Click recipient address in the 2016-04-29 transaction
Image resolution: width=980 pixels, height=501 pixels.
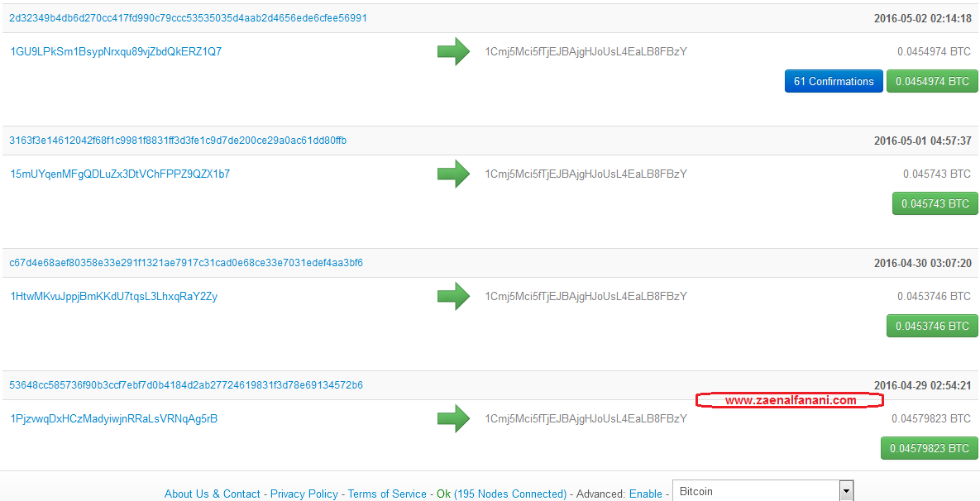click(586, 419)
